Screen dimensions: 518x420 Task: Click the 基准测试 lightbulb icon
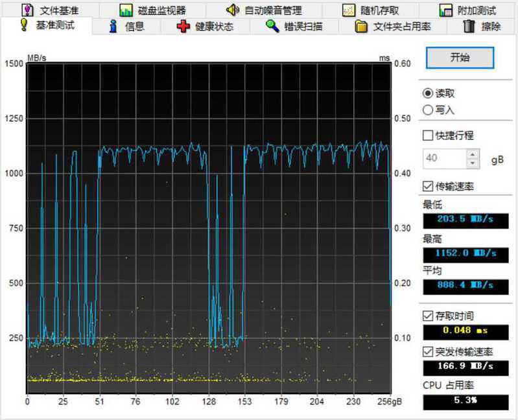(24, 25)
